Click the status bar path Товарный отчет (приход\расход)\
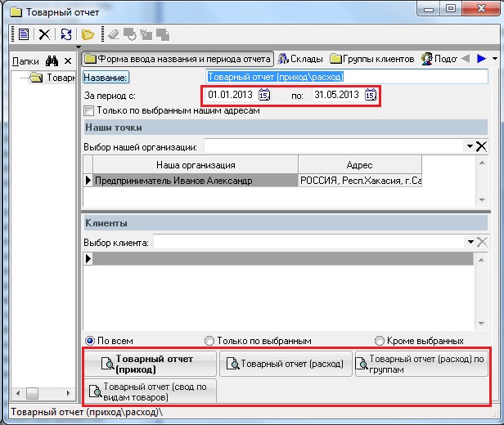Screen dimensions: 504x425 87,412
